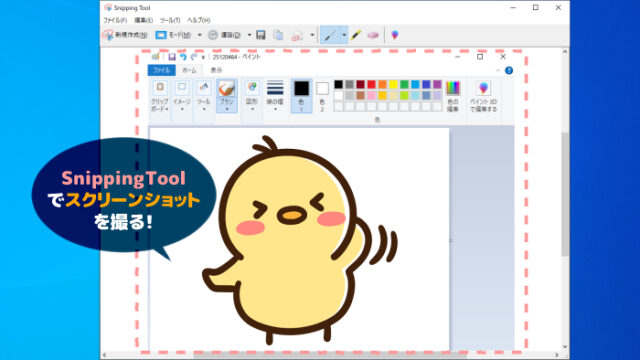Open the ツール tools group in Paint ribbon
This screenshot has height=360, width=640.
coord(204,96)
